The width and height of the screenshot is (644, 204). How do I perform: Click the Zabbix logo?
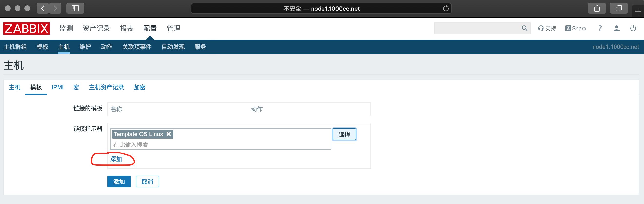click(x=27, y=29)
